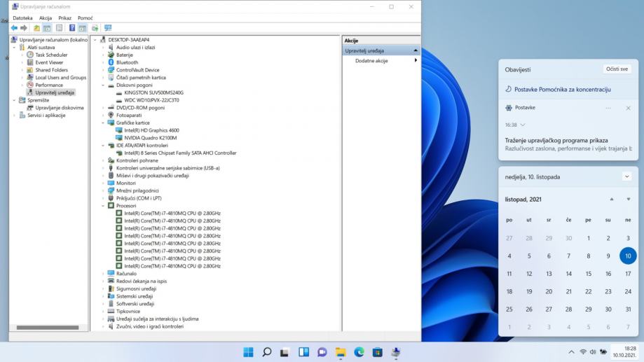Open Upravljanje diskovima in the left tree
The height and width of the screenshot is (362, 644).
[60, 108]
